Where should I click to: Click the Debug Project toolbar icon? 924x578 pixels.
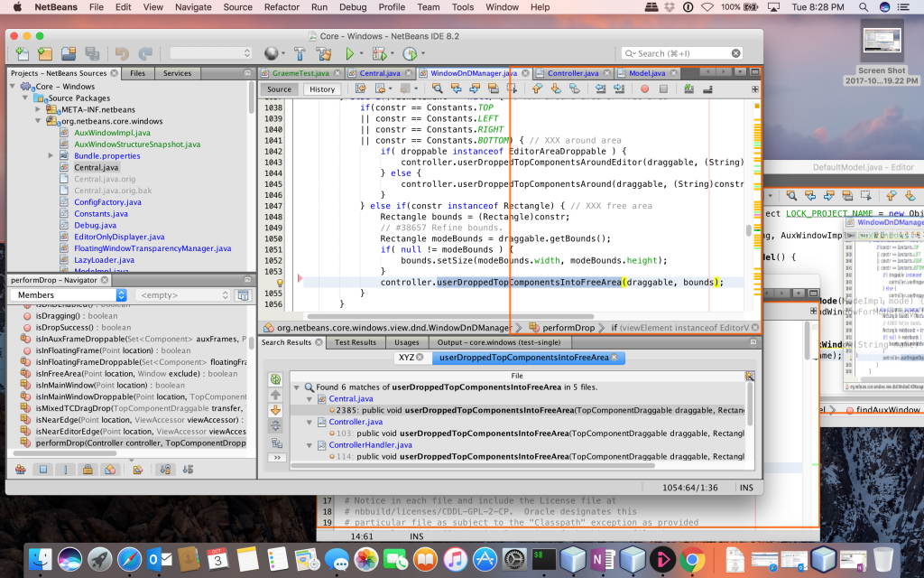379,53
